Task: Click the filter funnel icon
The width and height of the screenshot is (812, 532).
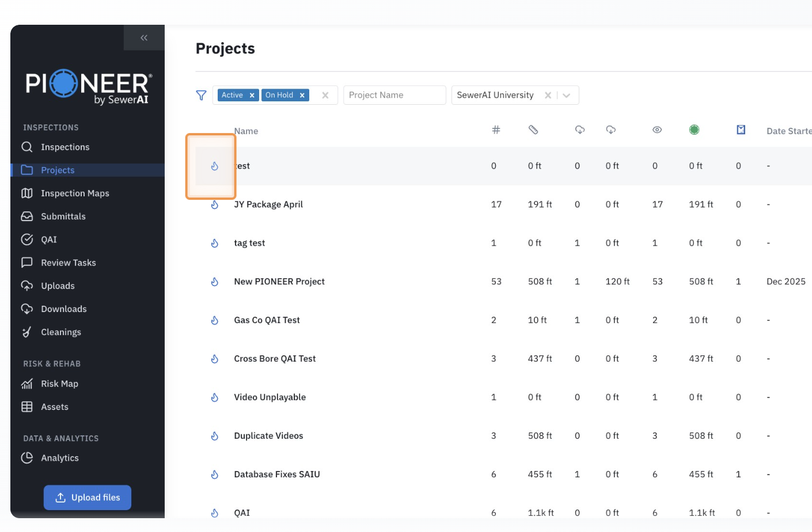Action: [201, 96]
